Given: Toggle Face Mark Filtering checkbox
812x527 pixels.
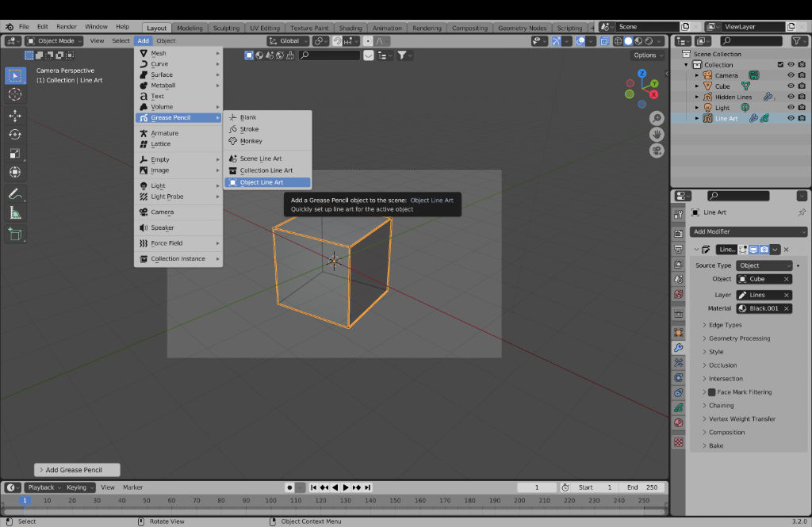Looking at the screenshot, I should coord(712,392).
